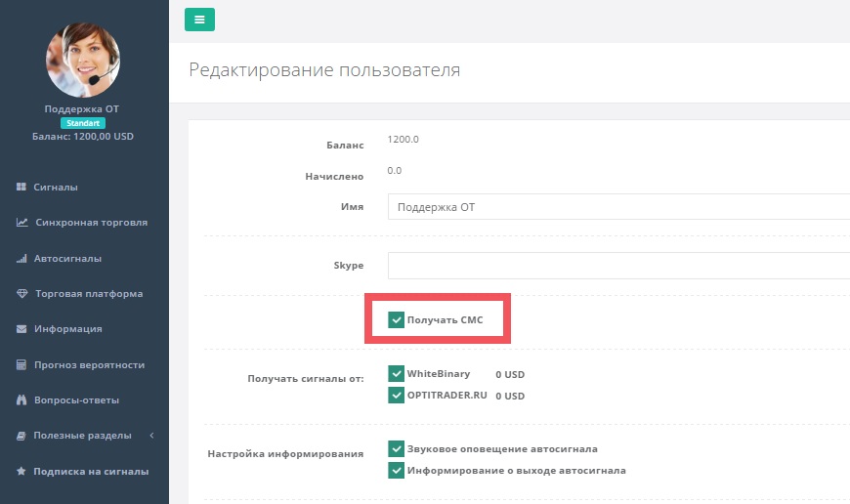The width and height of the screenshot is (850, 504).
Task: Click the Подписка на сигналы star icon
Action: click(x=21, y=471)
